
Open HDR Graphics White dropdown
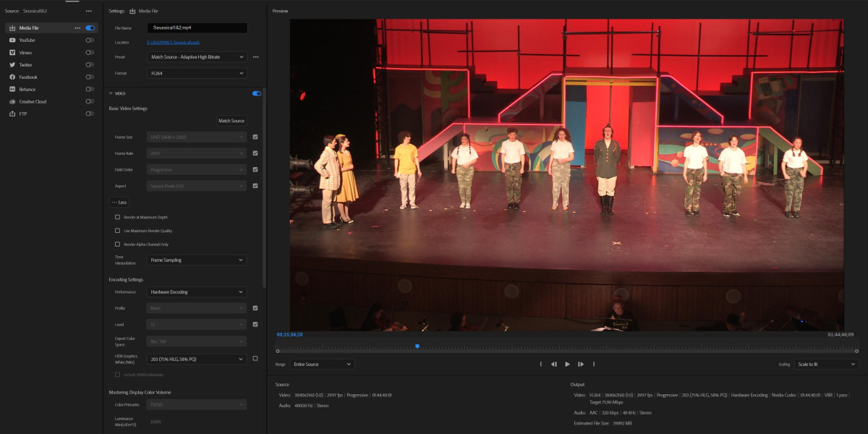(x=197, y=359)
